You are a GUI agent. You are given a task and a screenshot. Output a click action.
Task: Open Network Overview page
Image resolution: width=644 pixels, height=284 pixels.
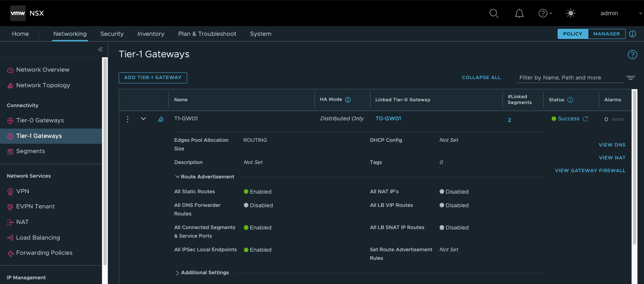(43, 70)
